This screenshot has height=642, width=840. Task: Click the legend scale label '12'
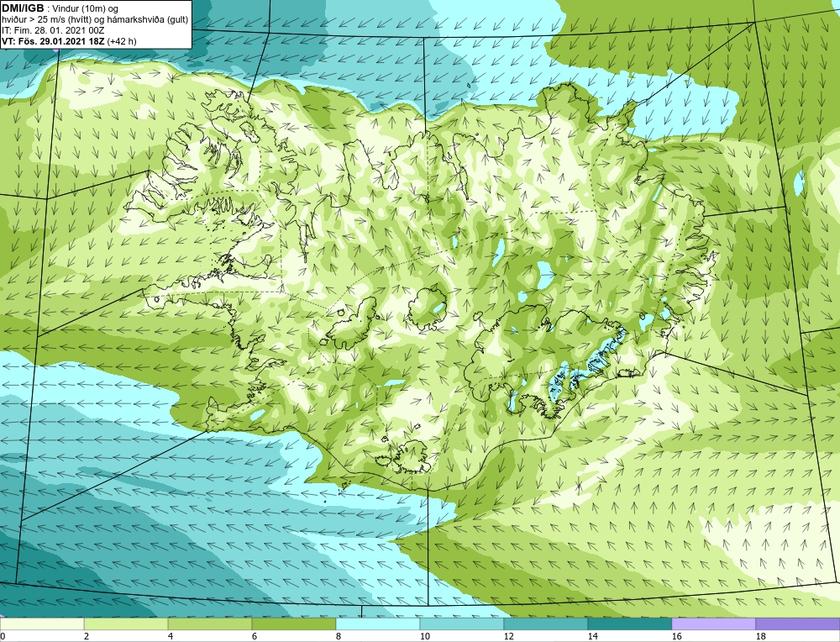[509, 636]
